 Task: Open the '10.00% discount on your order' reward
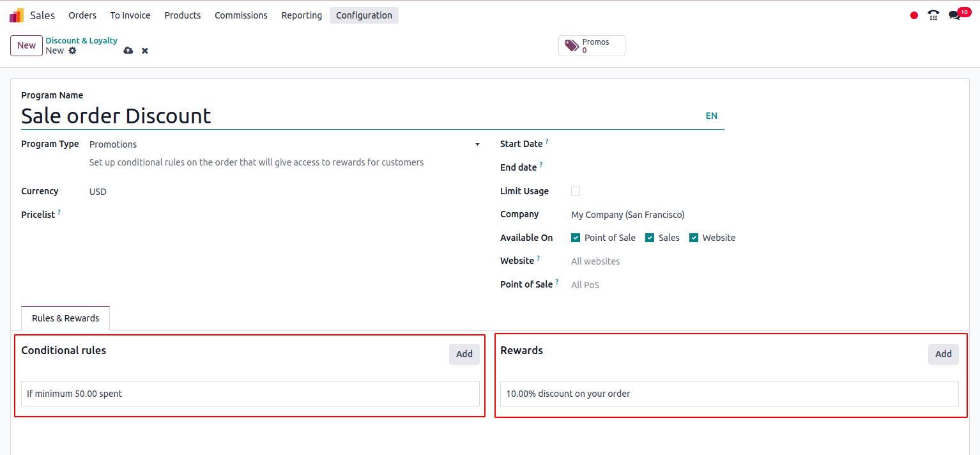click(x=729, y=394)
